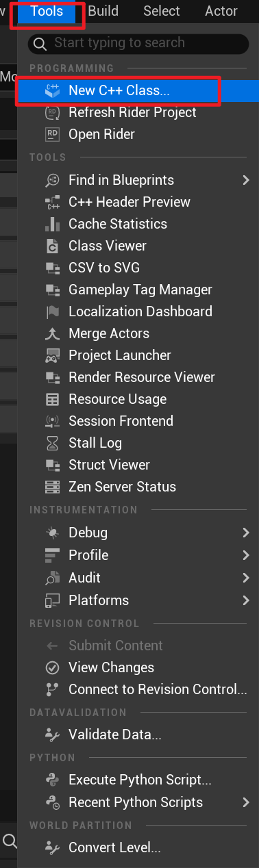Click the Session Frontend broadcast icon
259x868 pixels.
click(53, 421)
